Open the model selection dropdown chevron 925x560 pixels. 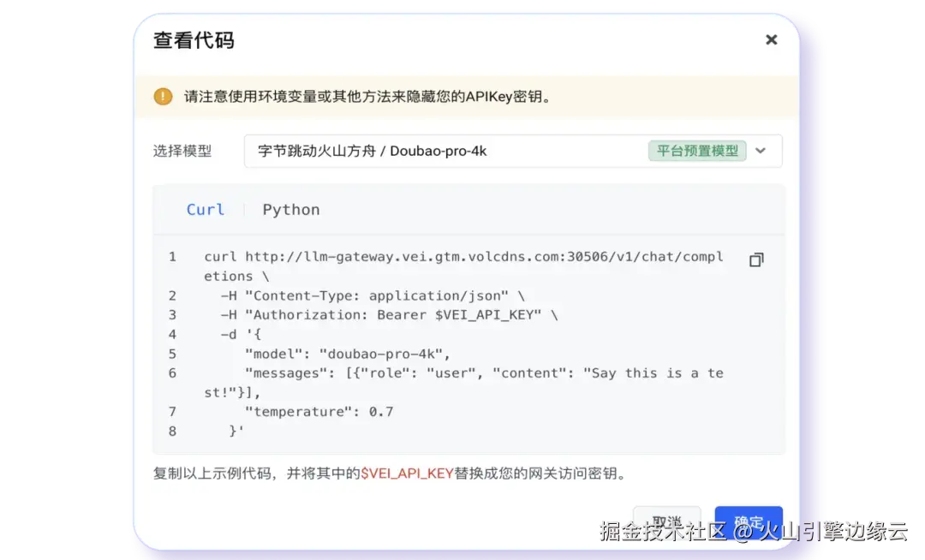click(x=761, y=150)
